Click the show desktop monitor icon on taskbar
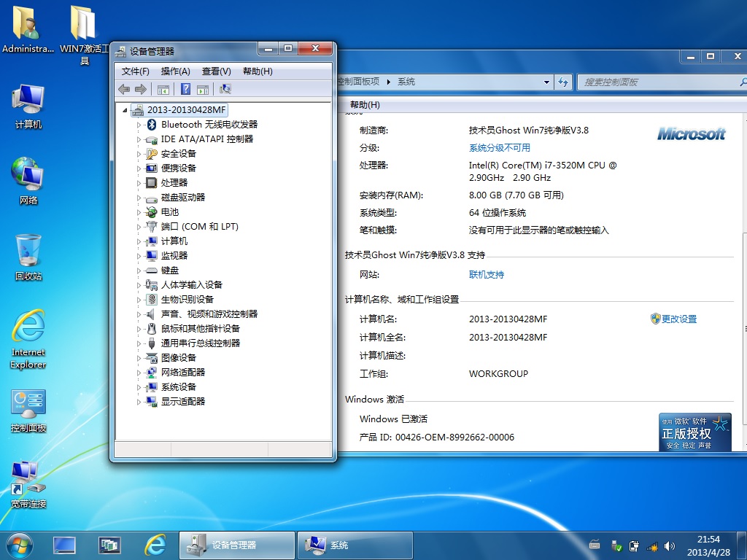 tap(64, 545)
